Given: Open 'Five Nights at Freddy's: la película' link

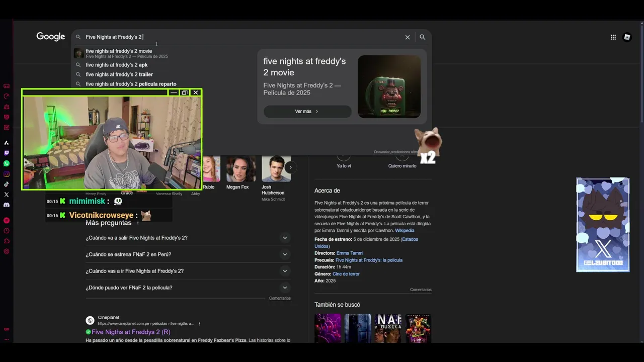Looking at the screenshot, I should tap(369, 260).
